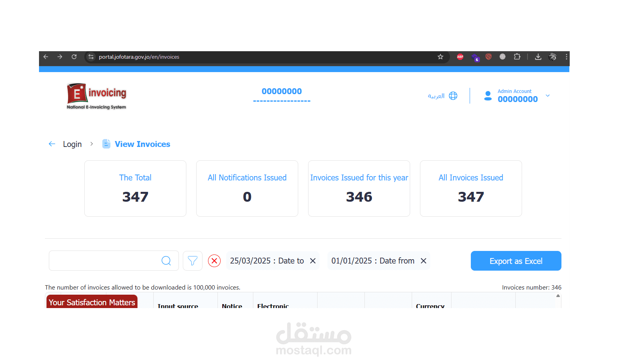
Task: Select Invoices Issued for this year card
Action: point(359,188)
